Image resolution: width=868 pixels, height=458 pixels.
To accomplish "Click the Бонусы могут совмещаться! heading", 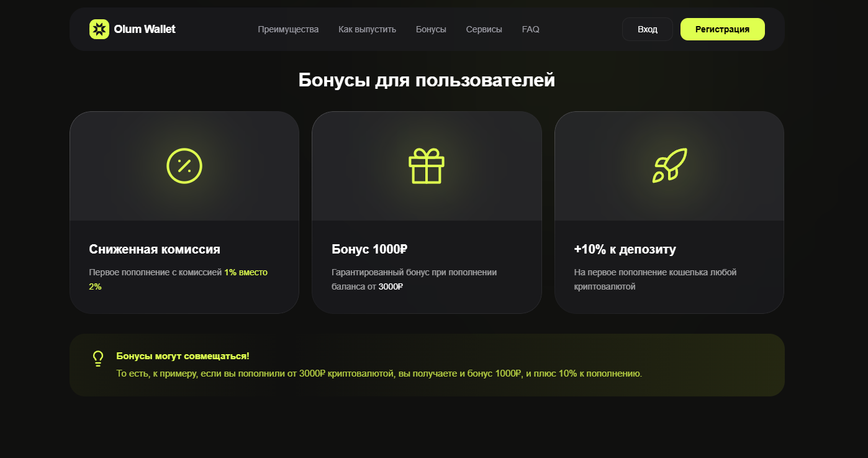I will pyautogui.click(x=183, y=356).
